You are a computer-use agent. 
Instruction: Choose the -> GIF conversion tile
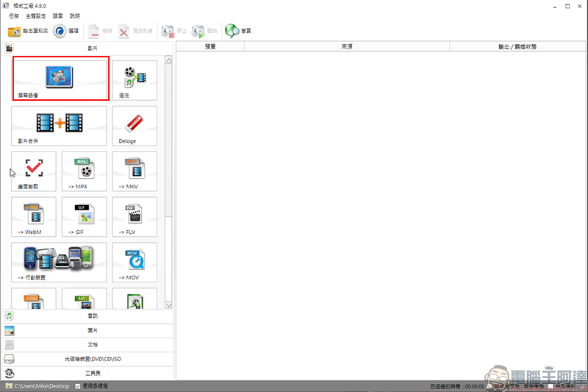pyautogui.click(x=84, y=217)
